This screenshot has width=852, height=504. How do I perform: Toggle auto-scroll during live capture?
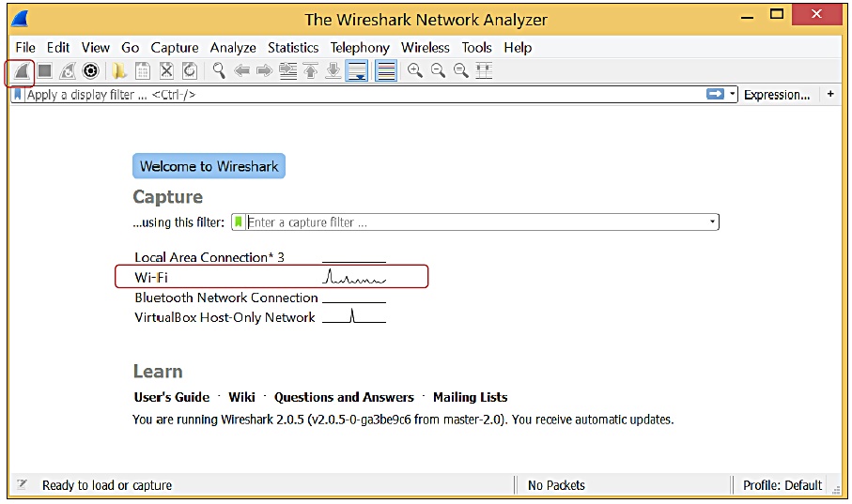click(357, 71)
